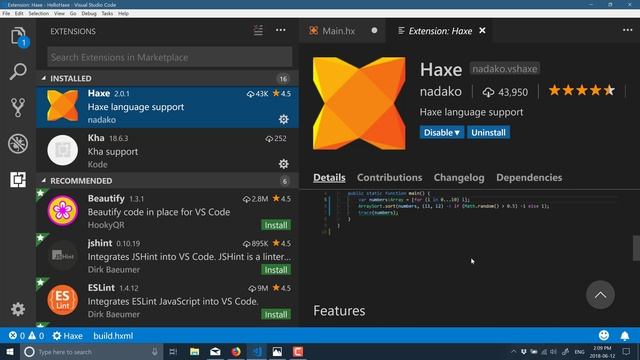This screenshot has width=640, height=360.
Task: Install the Beautify extension
Action: (x=276, y=225)
